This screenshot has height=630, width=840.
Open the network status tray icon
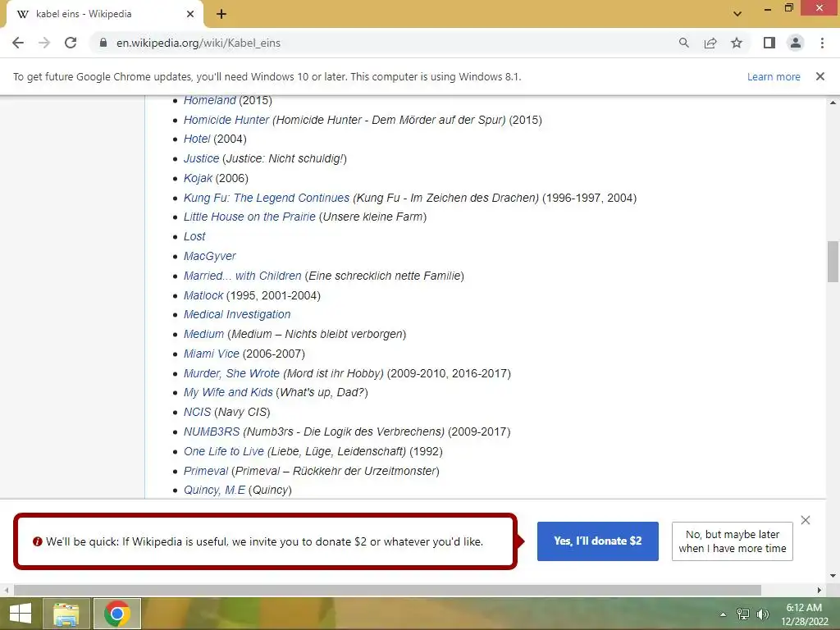[x=743, y=614]
